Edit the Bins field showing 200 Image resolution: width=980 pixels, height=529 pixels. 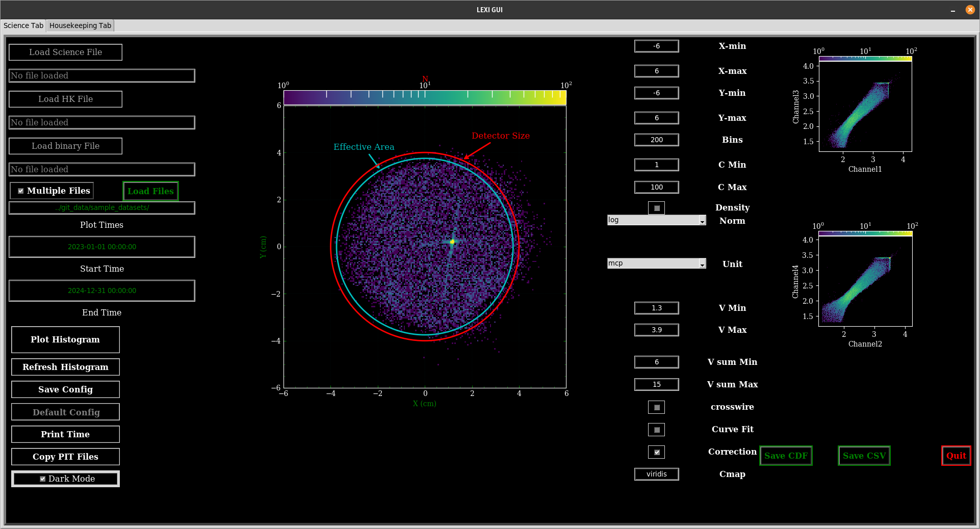click(x=656, y=140)
